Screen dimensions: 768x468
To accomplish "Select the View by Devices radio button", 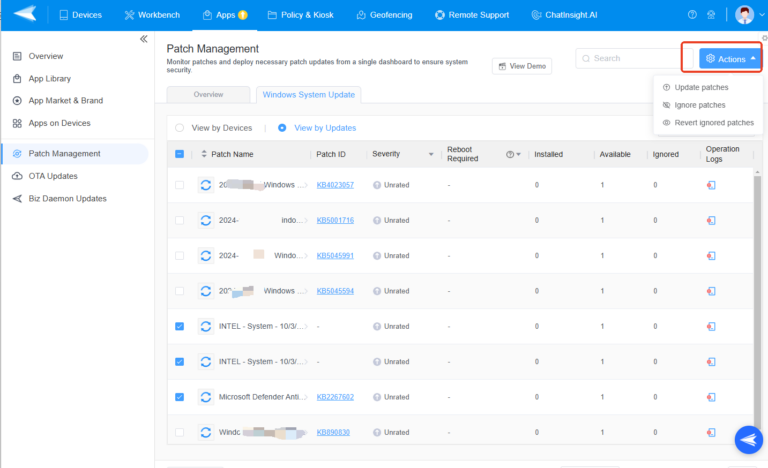I will pos(180,128).
